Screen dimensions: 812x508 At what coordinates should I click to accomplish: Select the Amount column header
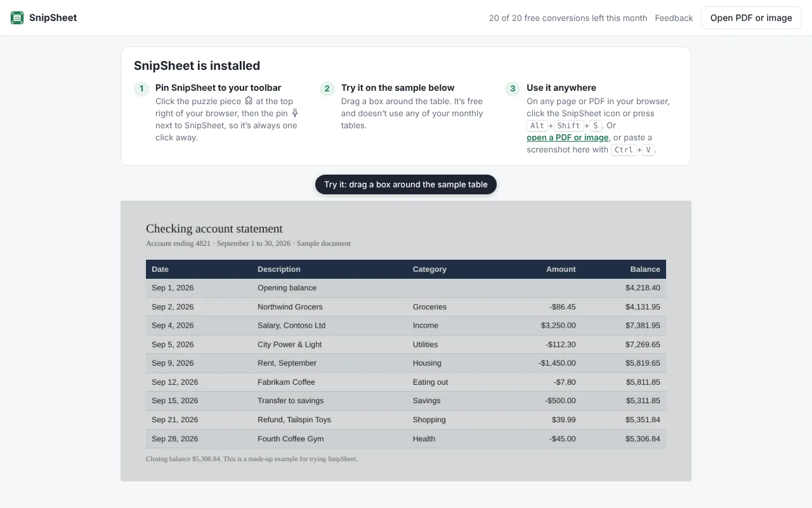pyautogui.click(x=561, y=269)
